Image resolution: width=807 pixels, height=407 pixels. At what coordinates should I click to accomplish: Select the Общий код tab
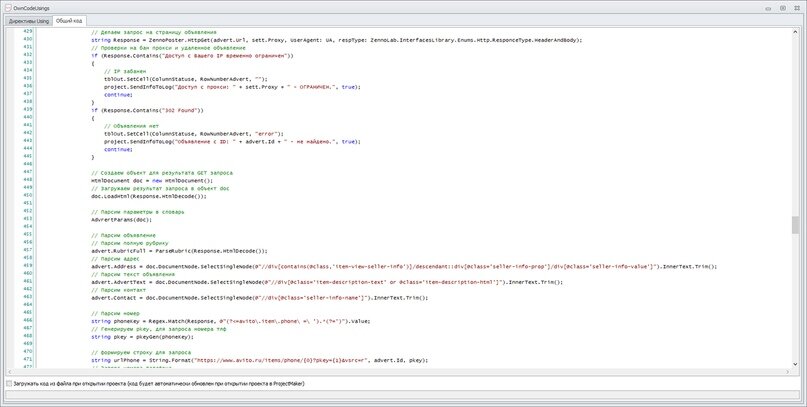[69, 21]
